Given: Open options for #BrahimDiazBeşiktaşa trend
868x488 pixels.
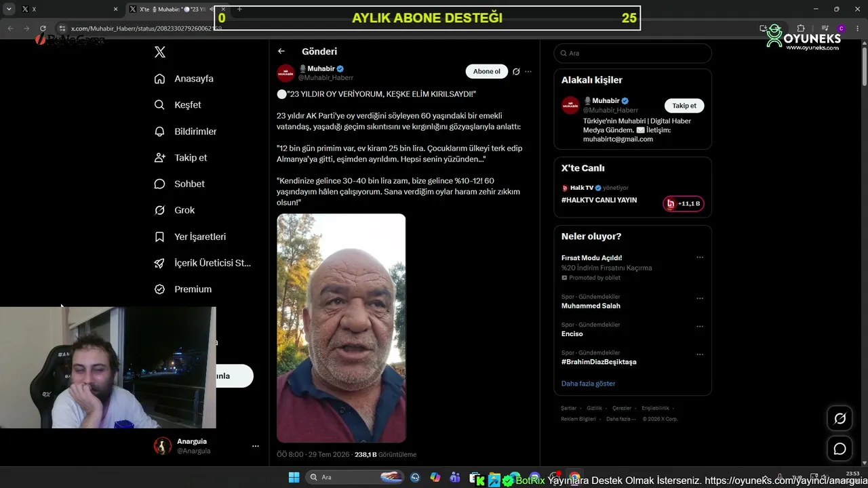Looking at the screenshot, I should click(700, 354).
